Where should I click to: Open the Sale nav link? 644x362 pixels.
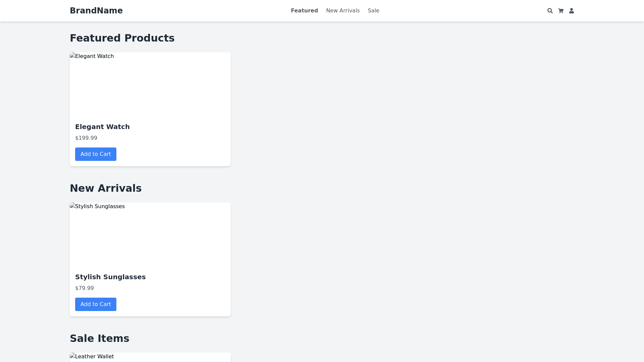(x=373, y=11)
